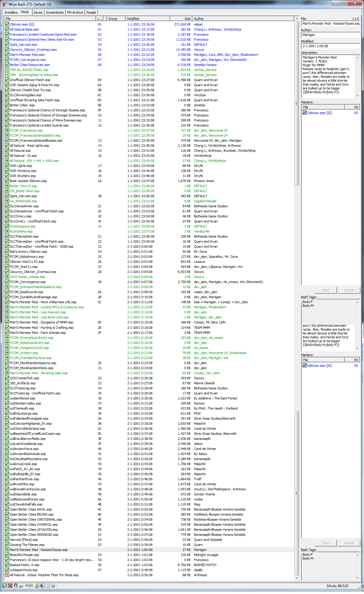Open the Saves tab
The width and height of the screenshot is (364, 594).
pos(38,12)
